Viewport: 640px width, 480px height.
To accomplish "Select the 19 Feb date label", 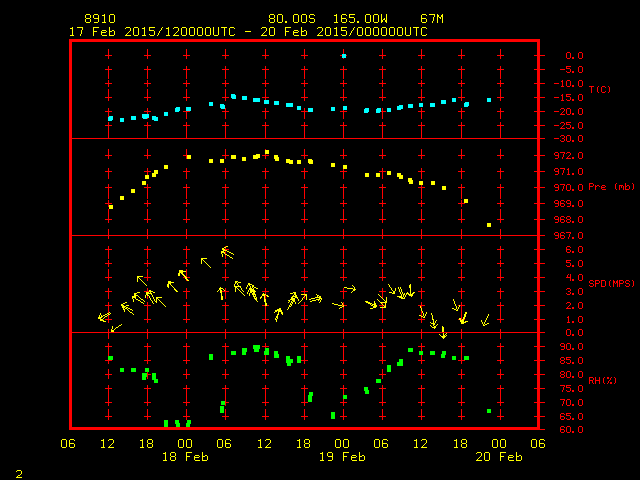I will point(342,457).
